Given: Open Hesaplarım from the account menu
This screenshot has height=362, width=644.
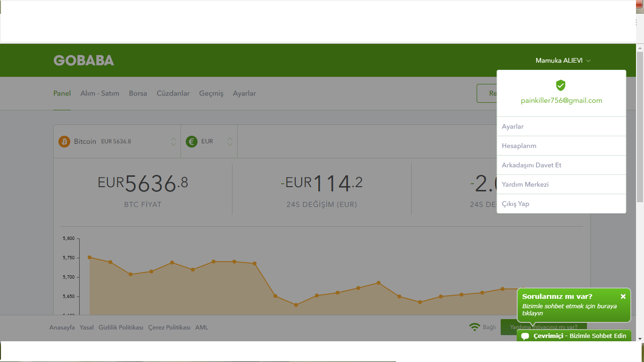Looking at the screenshot, I should click(x=561, y=146).
